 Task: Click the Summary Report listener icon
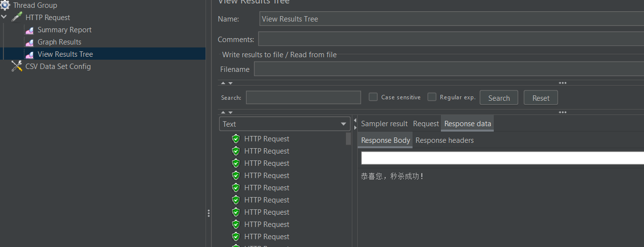point(30,30)
